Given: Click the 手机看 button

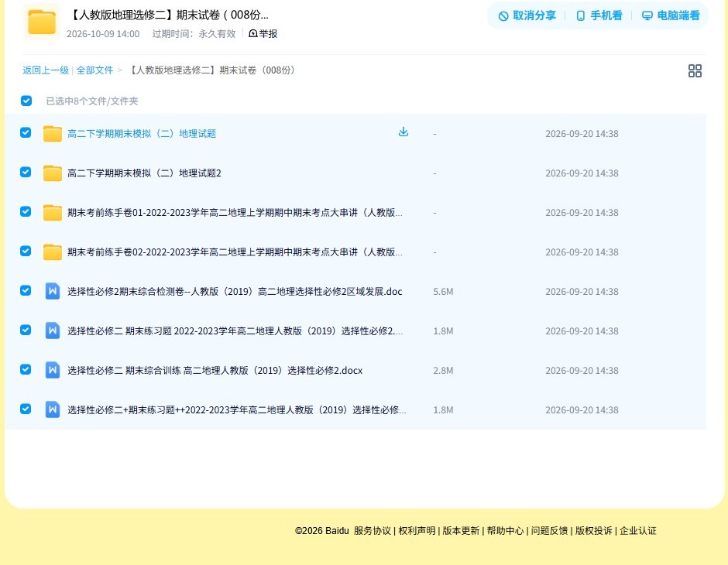Looking at the screenshot, I should coord(599,15).
